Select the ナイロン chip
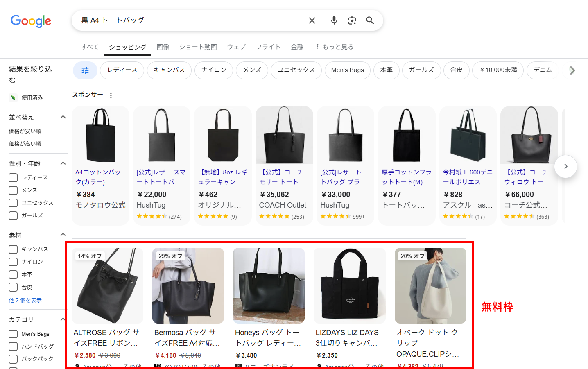Viewport: 588px width, 369px height. 214,70
